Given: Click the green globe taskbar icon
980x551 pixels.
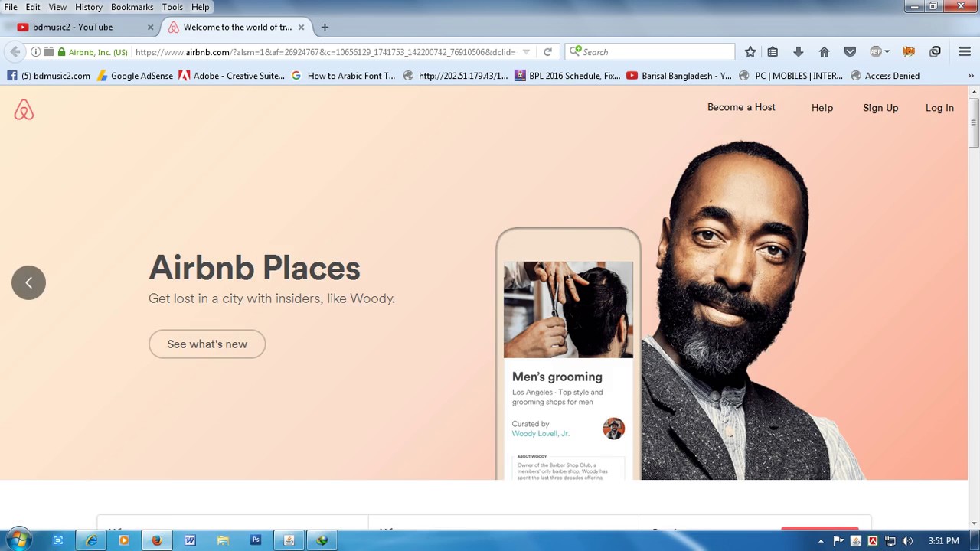Looking at the screenshot, I should click(322, 540).
